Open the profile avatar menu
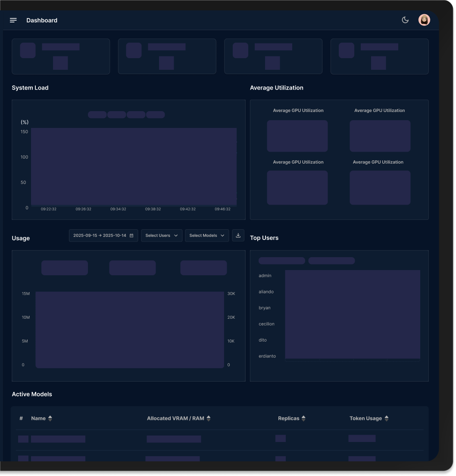The height and width of the screenshot is (476, 456). 424,19
